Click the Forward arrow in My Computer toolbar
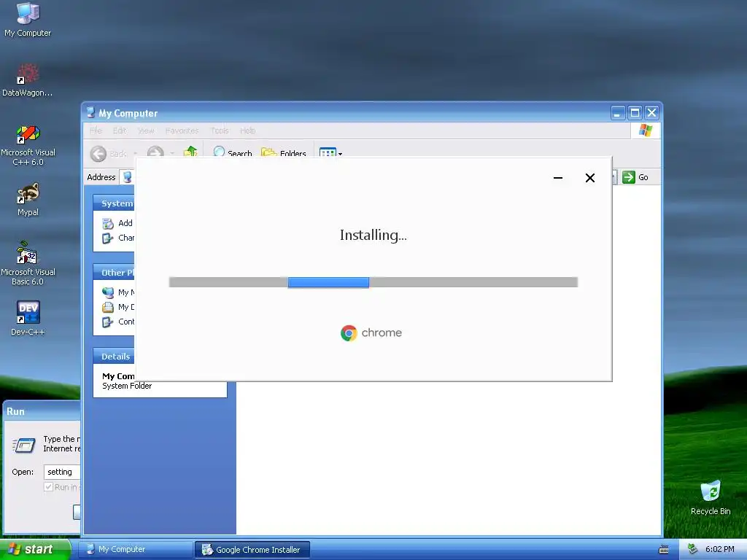Image resolution: width=747 pixels, height=560 pixels. click(155, 152)
